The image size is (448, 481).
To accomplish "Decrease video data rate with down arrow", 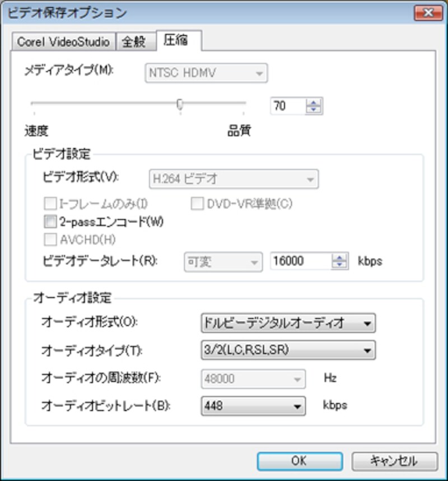I will [x=339, y=265].
